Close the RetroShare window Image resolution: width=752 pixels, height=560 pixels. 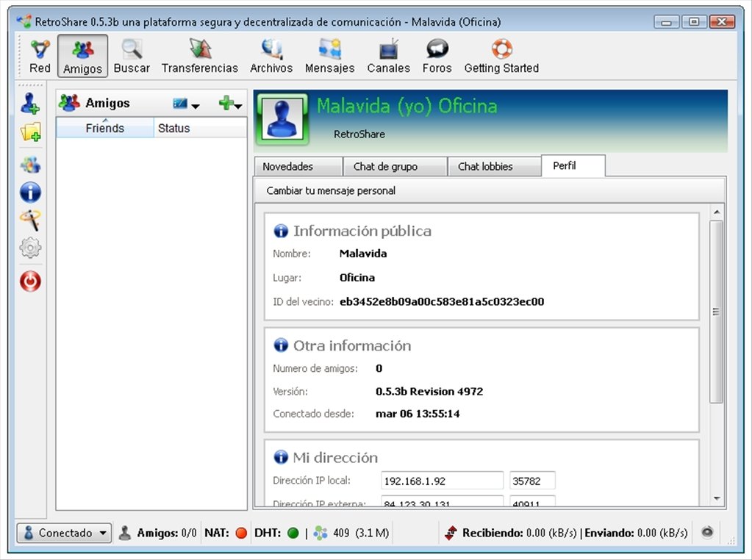723,21
